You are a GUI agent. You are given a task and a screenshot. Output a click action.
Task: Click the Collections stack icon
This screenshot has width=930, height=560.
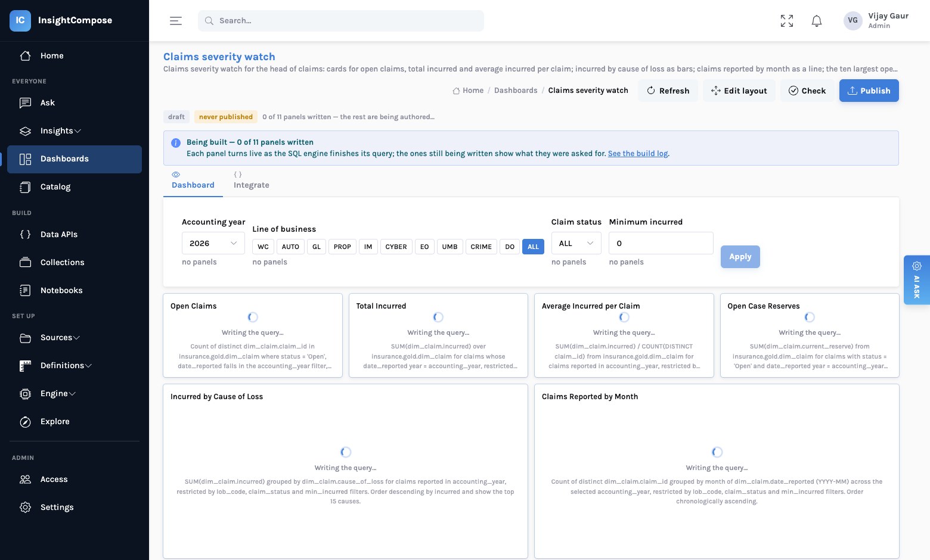[25, 262]
